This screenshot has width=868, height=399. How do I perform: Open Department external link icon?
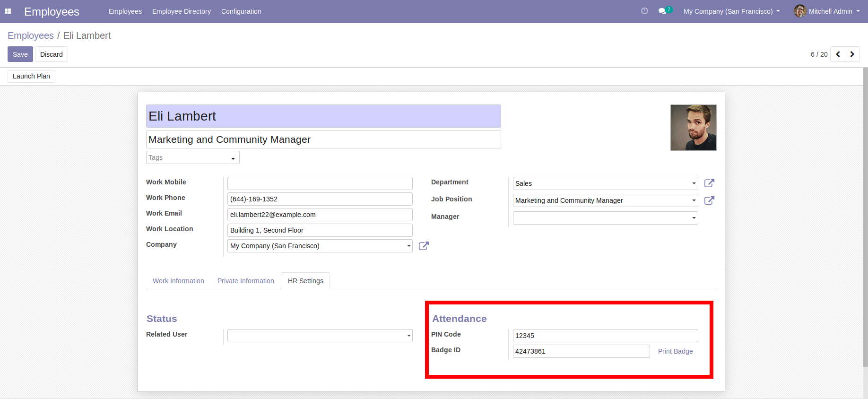coord(709,183)
